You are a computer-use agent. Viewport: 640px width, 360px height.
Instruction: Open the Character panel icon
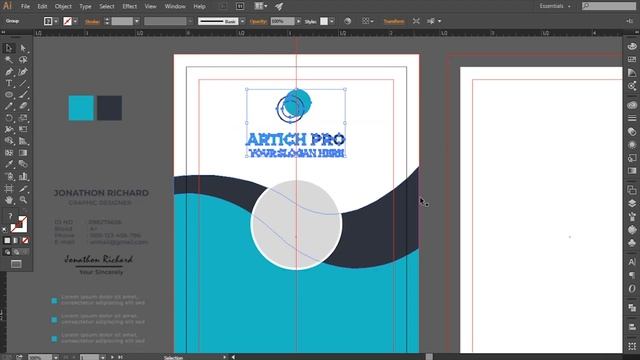(x=632, y=262)
